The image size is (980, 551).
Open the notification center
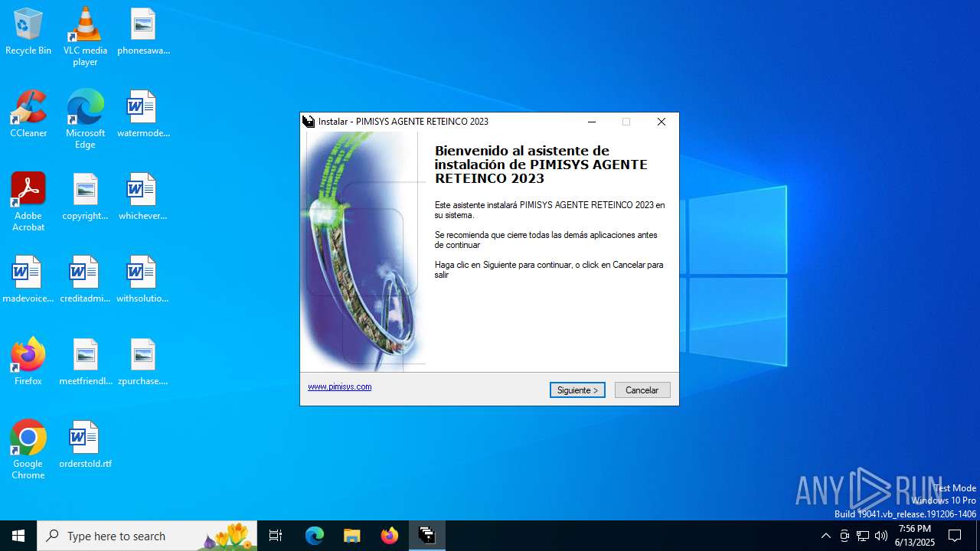(955, 536)
